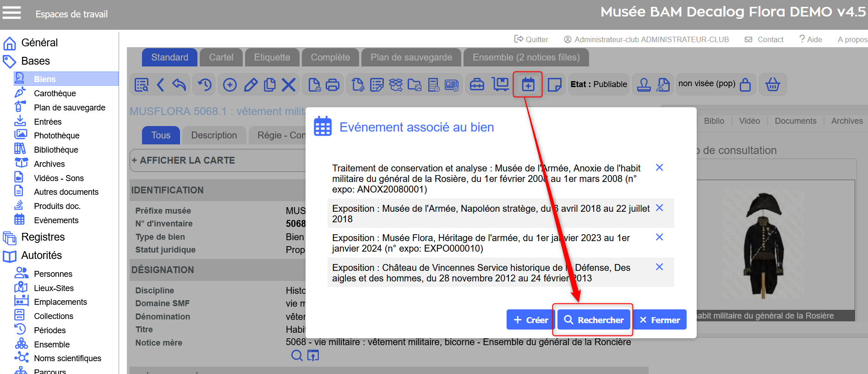This screenshot has width=868, height=374.
Task: Open the Ensemble (2 notices filles) tab
Action: click(x=526, y=57)
